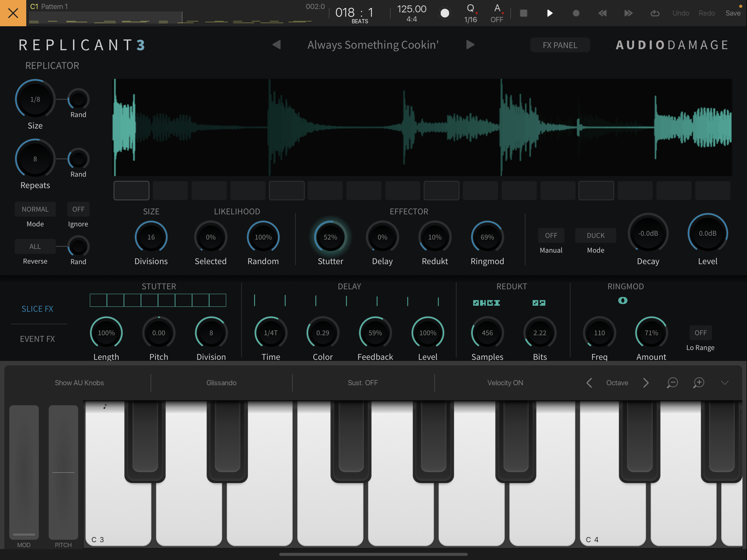This screenshot has height=560, width=747.
Task: Select the previous preset arrow
Action: pyautogui.click(x=277, y=45)
